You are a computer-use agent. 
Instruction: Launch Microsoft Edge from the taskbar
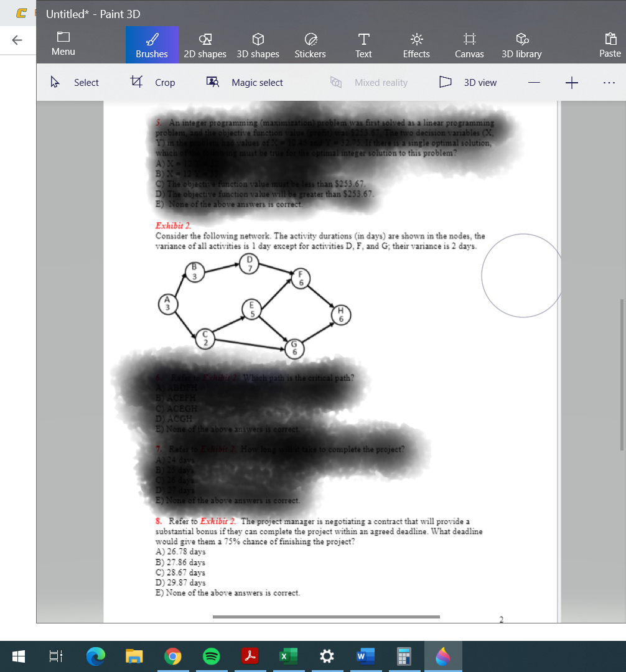96,656
